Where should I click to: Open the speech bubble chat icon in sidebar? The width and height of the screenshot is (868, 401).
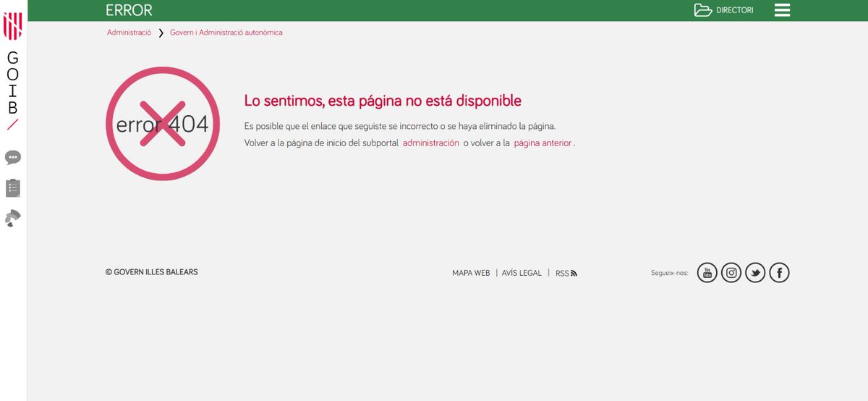13,157
